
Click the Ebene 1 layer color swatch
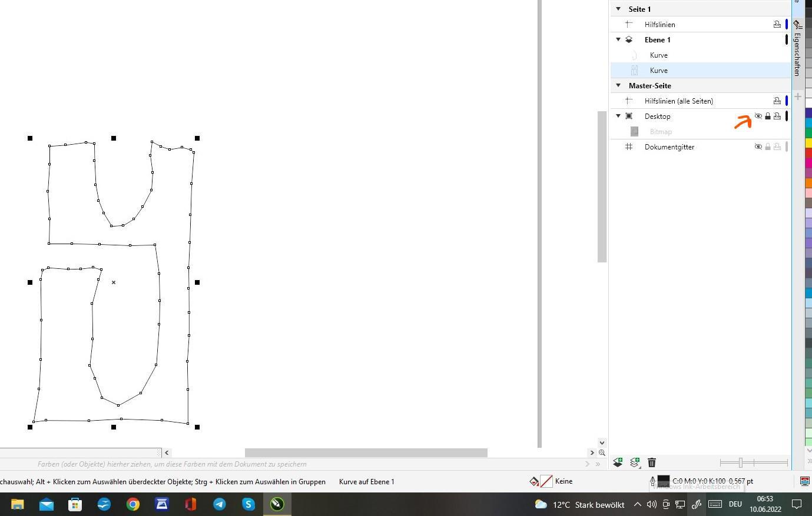click(x=787, y=39)
